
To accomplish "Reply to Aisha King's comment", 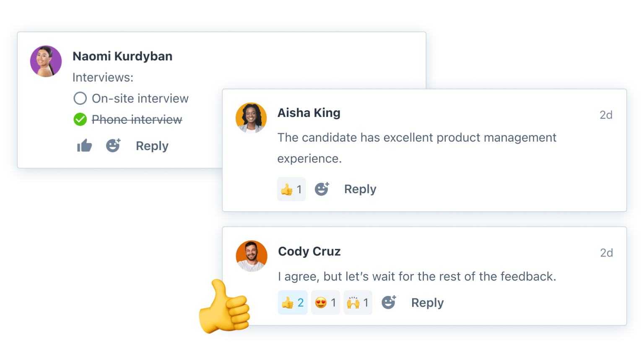I will click(x=360, y=189).
